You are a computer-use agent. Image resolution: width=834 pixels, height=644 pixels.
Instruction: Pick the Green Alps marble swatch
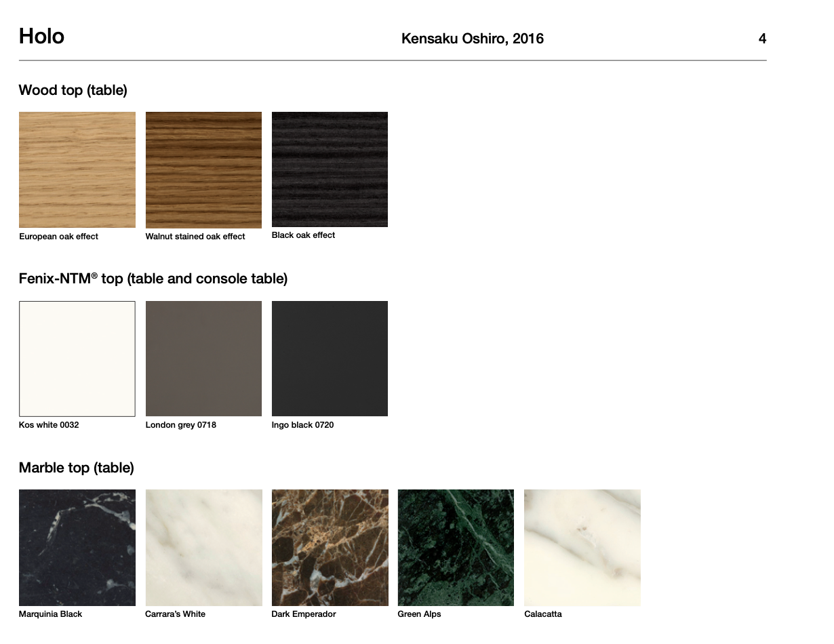456,548
